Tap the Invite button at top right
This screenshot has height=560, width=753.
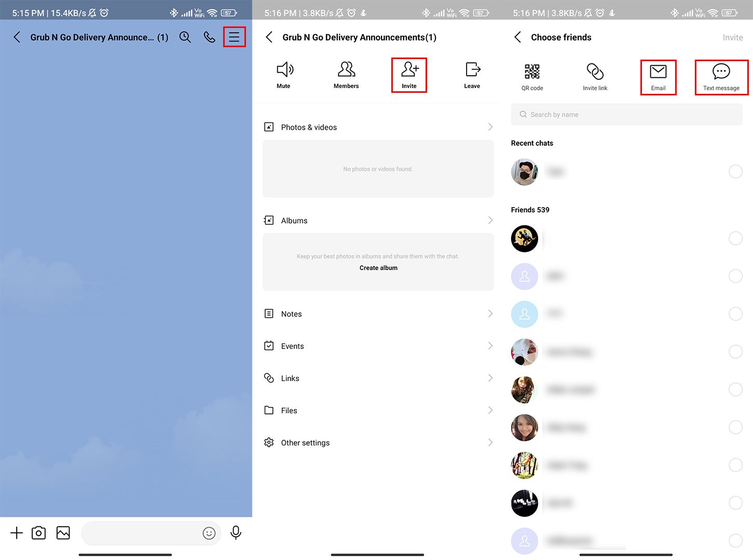733,37
